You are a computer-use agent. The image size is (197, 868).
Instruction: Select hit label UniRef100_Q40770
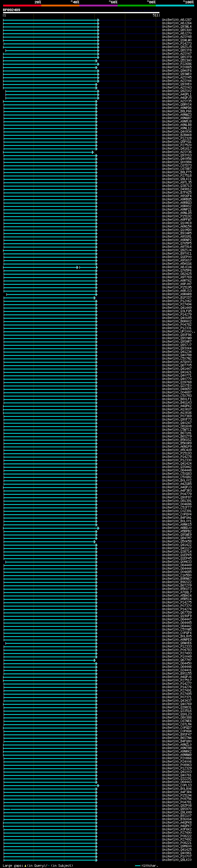[x=176, y=378]
